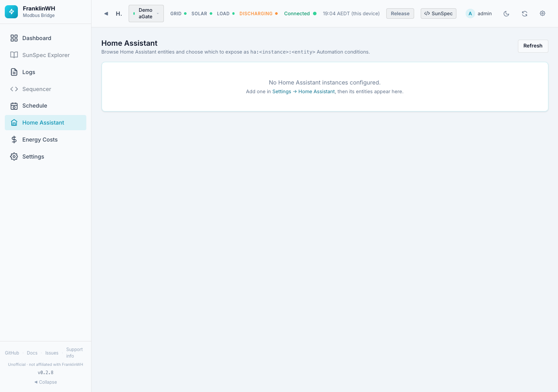The image size is (558, 392).
Task: Click the Schedule calendar icon
Action: [x=14, y=106]
